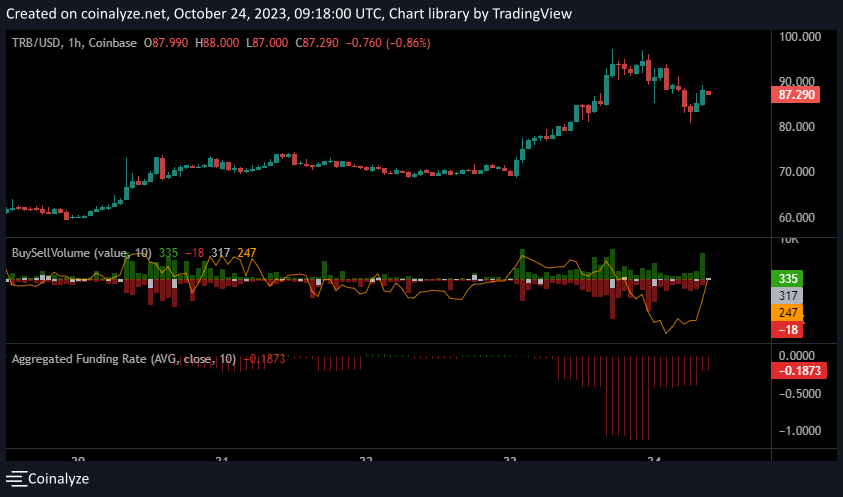Viewport: 843px width, 497px height.
Task: Click the TRB/USD symbol label
Action: pyautogui.click(x=38, y=43)
